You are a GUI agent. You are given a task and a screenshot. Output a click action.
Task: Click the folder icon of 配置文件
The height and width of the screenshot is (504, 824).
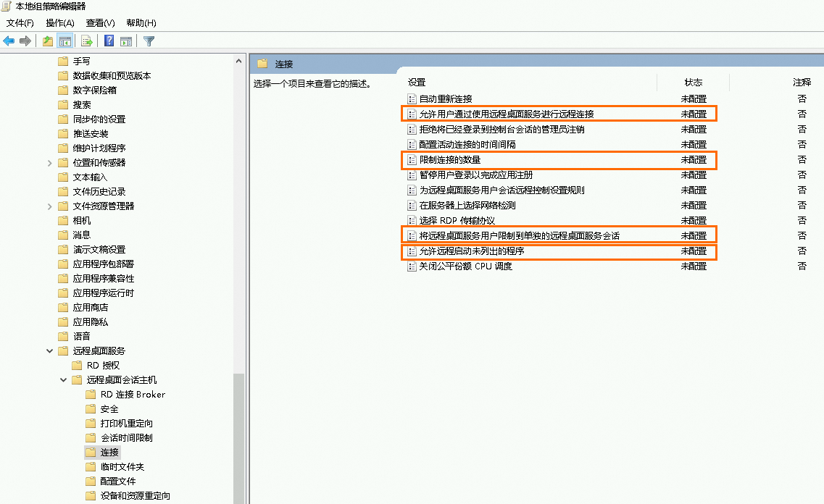click(x=91, y=482)
